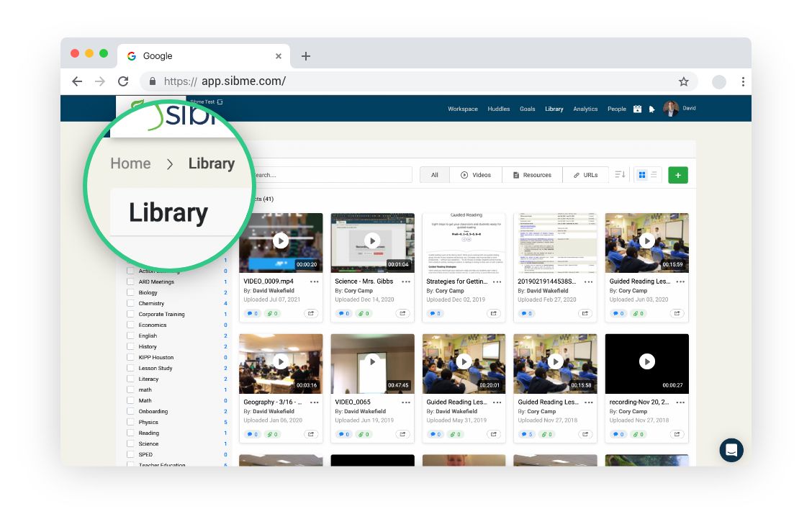Filter library by Videos

[x=476, y=175]
